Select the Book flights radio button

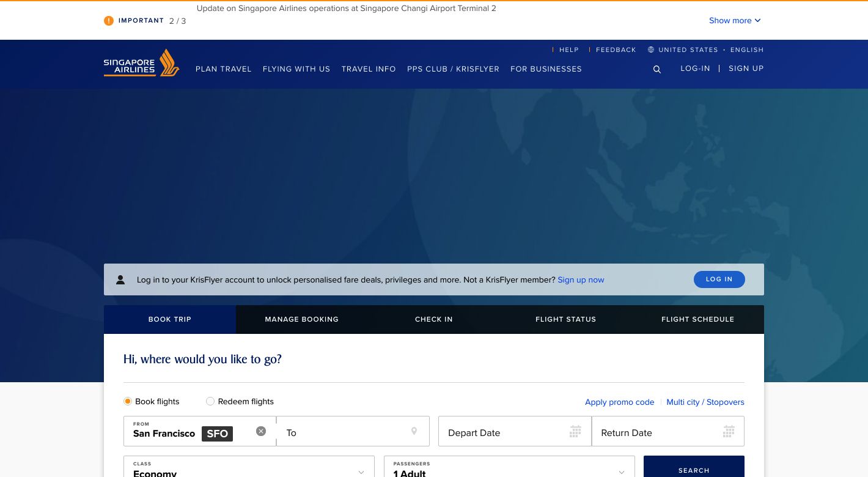click(128, 401)
